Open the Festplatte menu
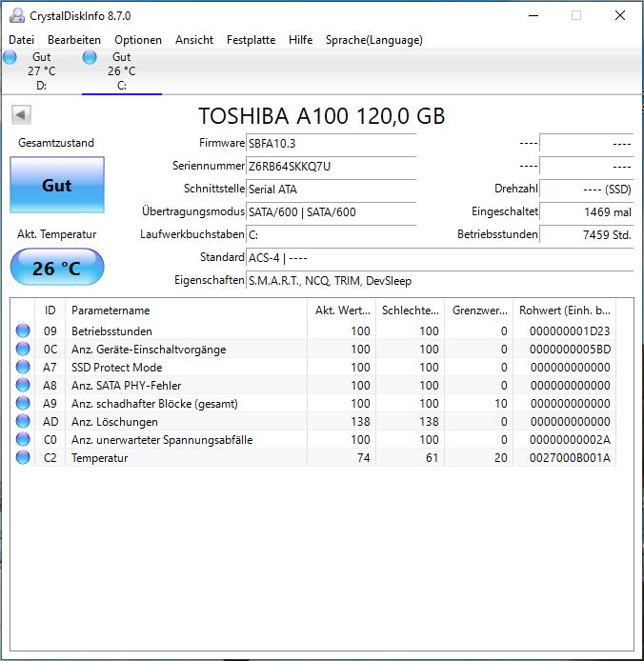 251,40
